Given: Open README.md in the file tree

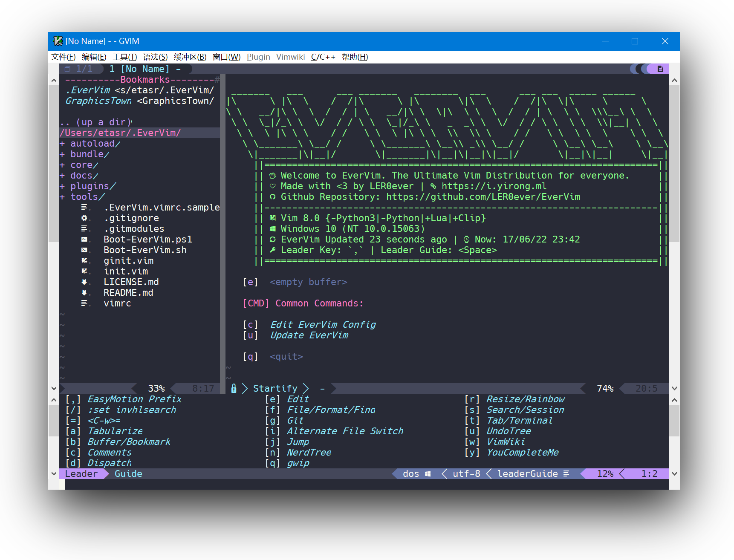Looking at the screenshot, I should point(128,293).
